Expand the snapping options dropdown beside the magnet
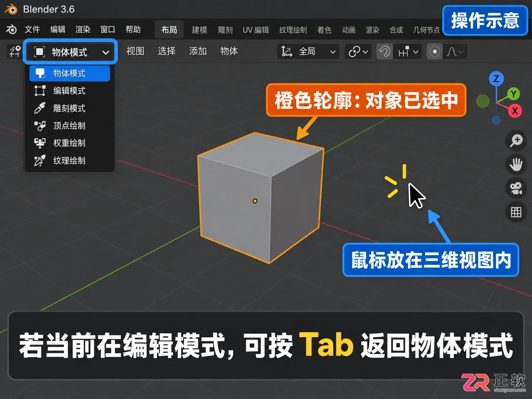Image resolution: width=532 pixels, height=399 pixels. (x=408, y=52)
